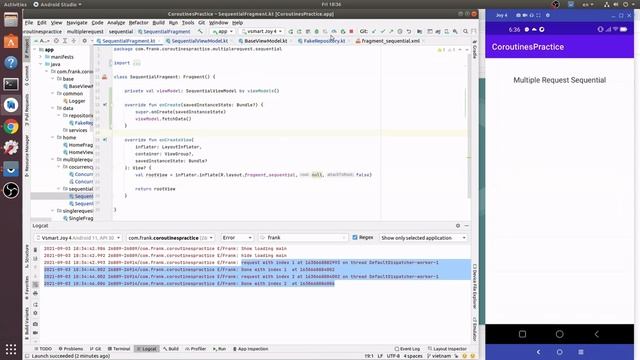This screenshot has height=360, width=640.
Task: Open the Layout Inspector button
Action: pyautogui.click(x=447, y=349)
